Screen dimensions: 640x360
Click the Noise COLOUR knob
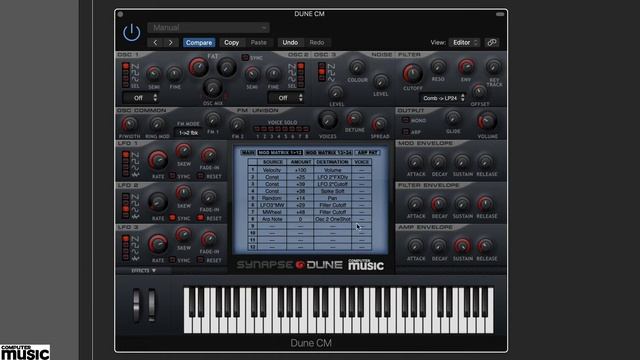357,67
